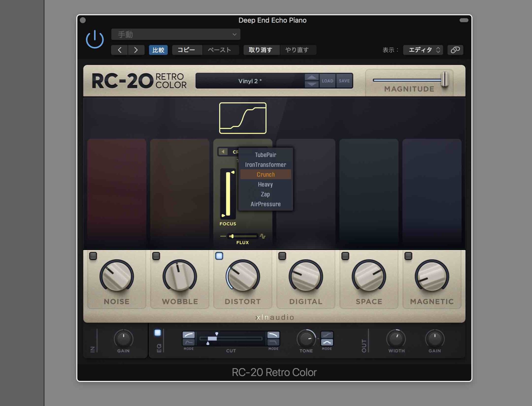532x406 pixels.
Task: Select Heavy from the distortion type menu
Action: tap(265, 184)
